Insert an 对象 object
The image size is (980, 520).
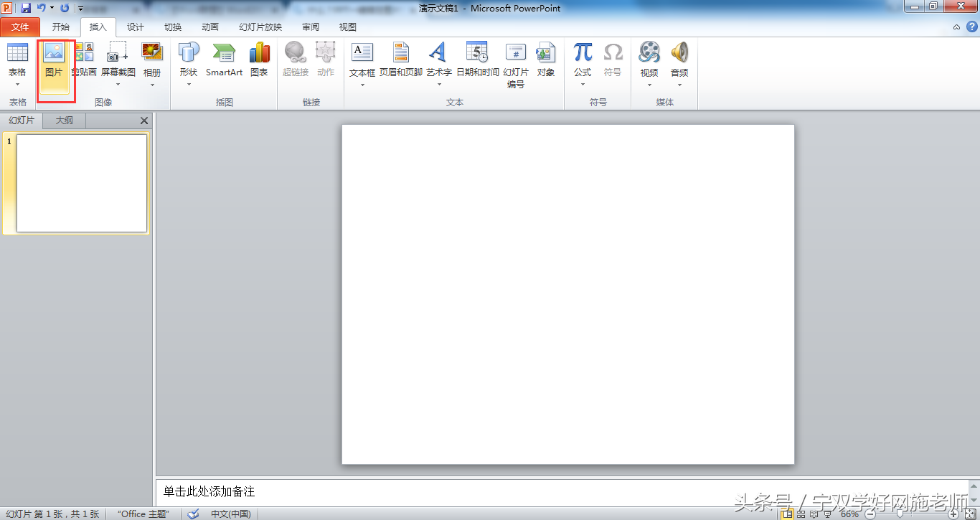pos(546,60)
